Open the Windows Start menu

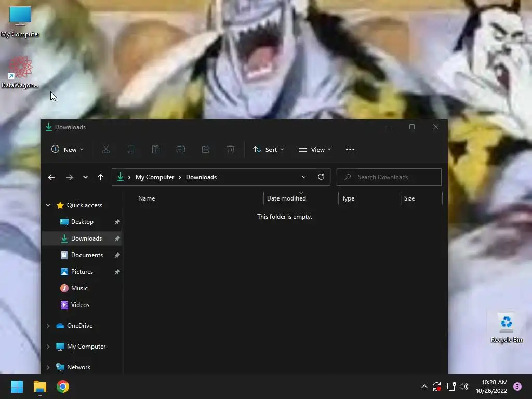(x=17, y=387)
